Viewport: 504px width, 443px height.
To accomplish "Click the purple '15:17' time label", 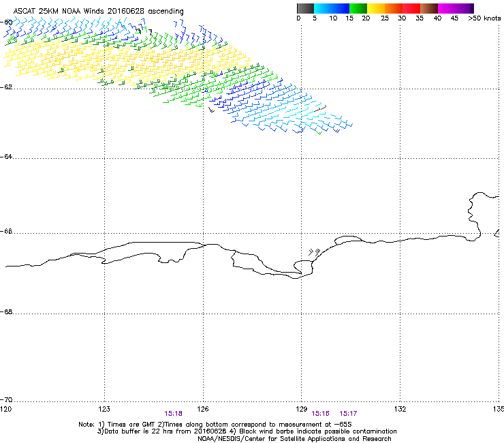I will tap(348, 414).
